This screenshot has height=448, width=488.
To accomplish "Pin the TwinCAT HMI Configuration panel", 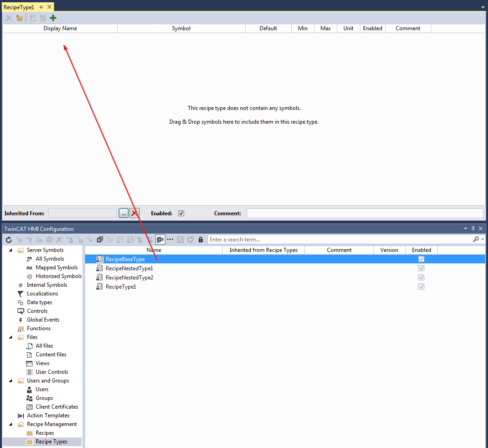I will click(x=473, y=229).
